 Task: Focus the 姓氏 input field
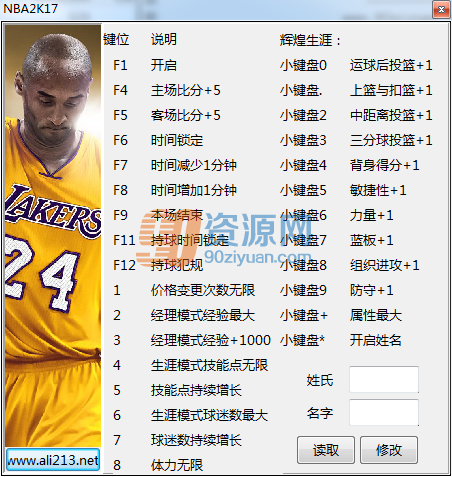384,379
